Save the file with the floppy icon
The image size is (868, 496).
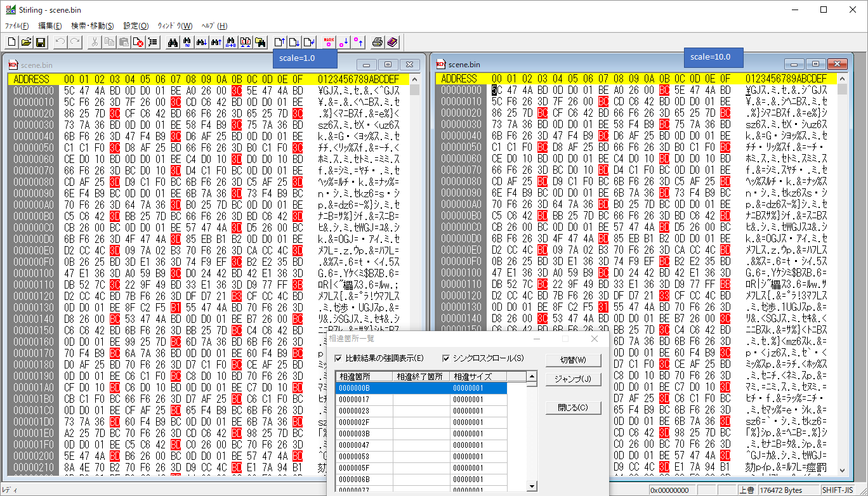41,42
